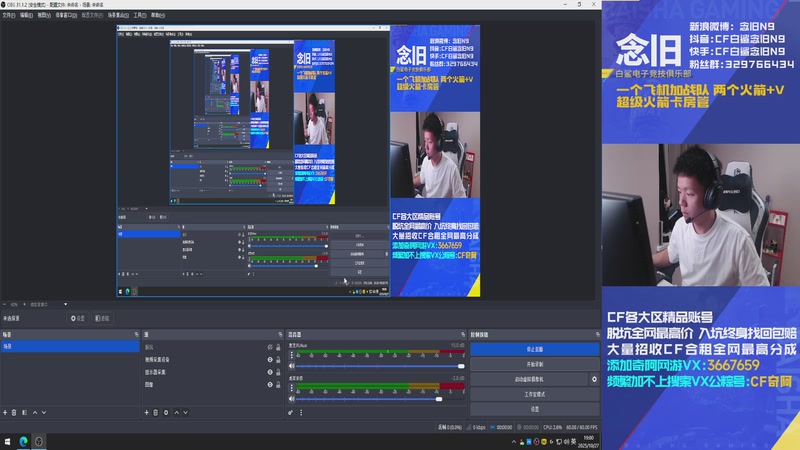Lock the image source

(x=278, y=385)
